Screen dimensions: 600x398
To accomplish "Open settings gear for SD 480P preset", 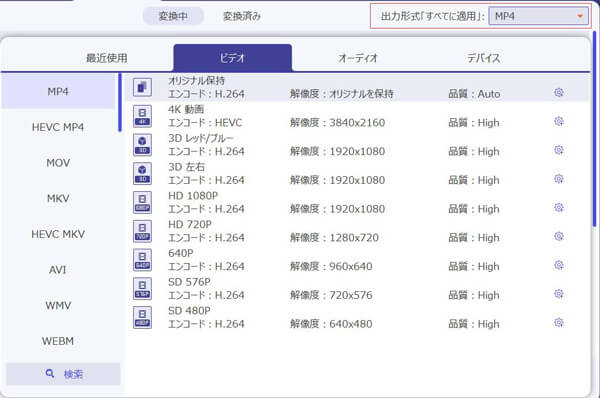I will pos(559,323).
